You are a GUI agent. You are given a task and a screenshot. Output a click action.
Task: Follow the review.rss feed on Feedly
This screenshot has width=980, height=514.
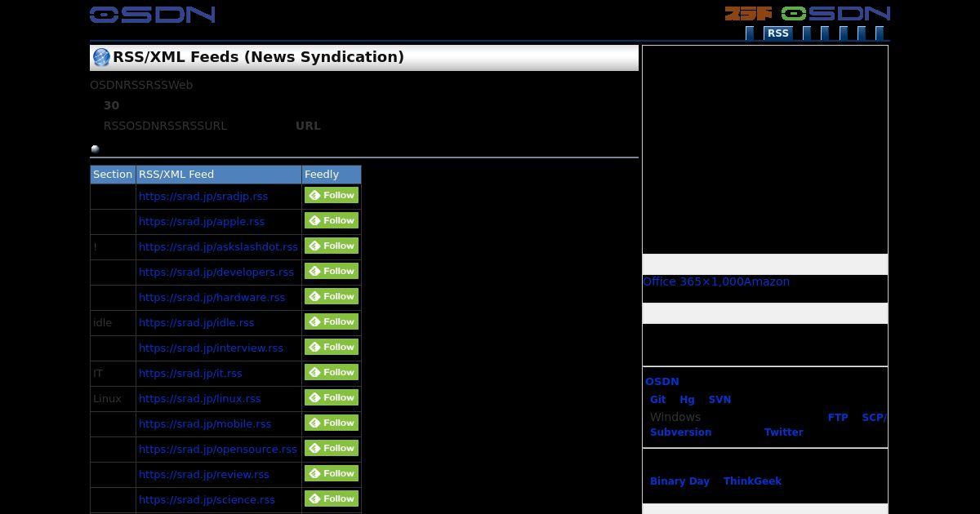coord(332,473)
